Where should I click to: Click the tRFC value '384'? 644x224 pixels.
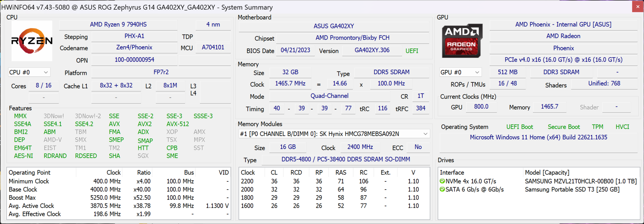421,108
